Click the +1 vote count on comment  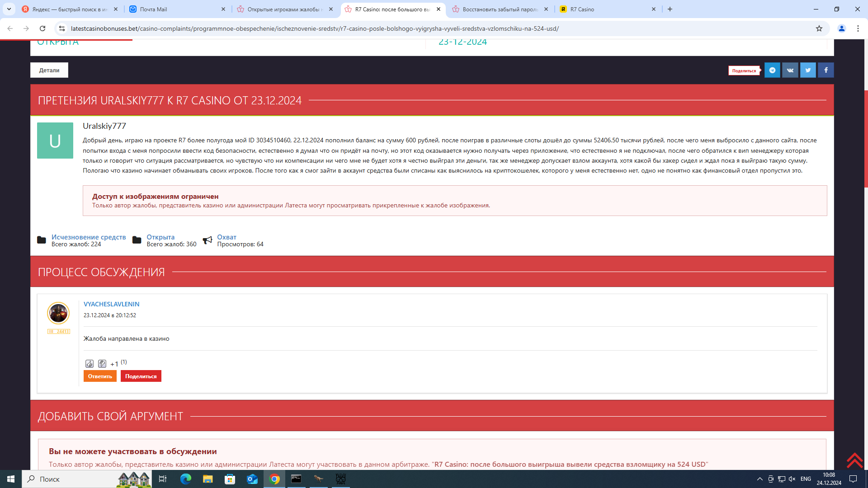pos(114,364)
